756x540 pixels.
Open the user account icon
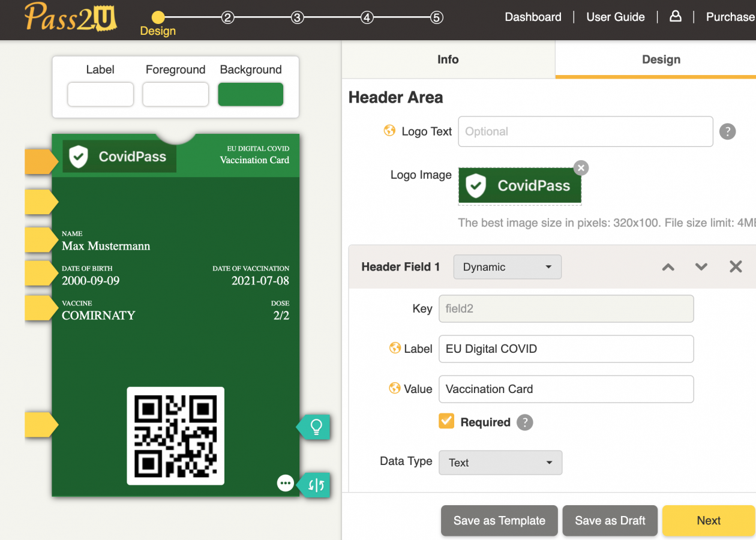pyautogui.click(x=676, y=16)
